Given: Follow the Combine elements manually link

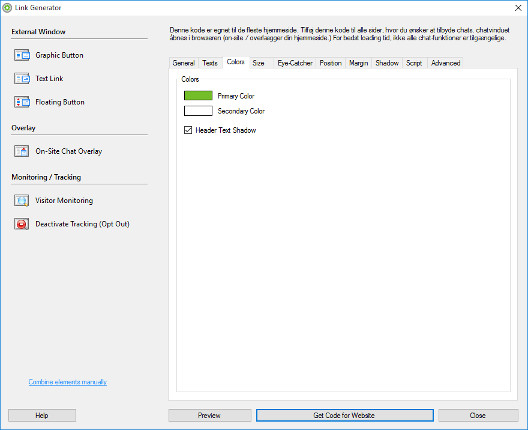Looking at the screenshot, I should pos(68,382).
